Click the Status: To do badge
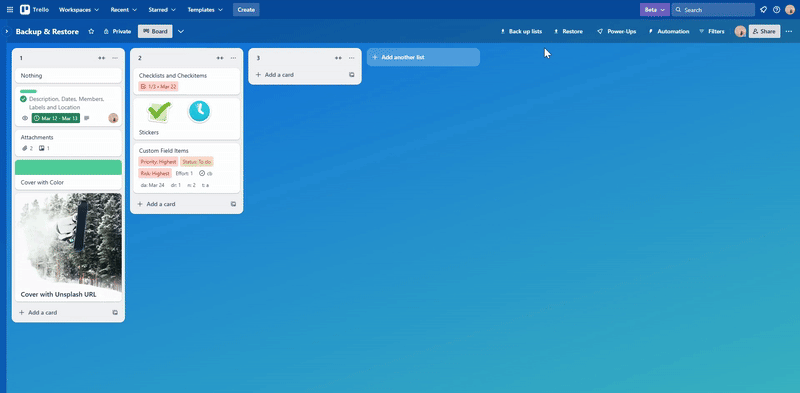 tap(196, 162)
